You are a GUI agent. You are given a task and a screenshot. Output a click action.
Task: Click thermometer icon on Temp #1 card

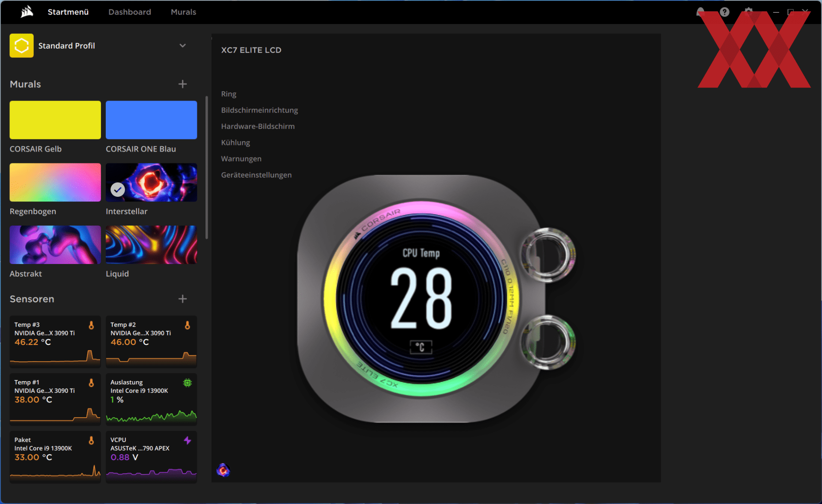(x=91, y=383)
